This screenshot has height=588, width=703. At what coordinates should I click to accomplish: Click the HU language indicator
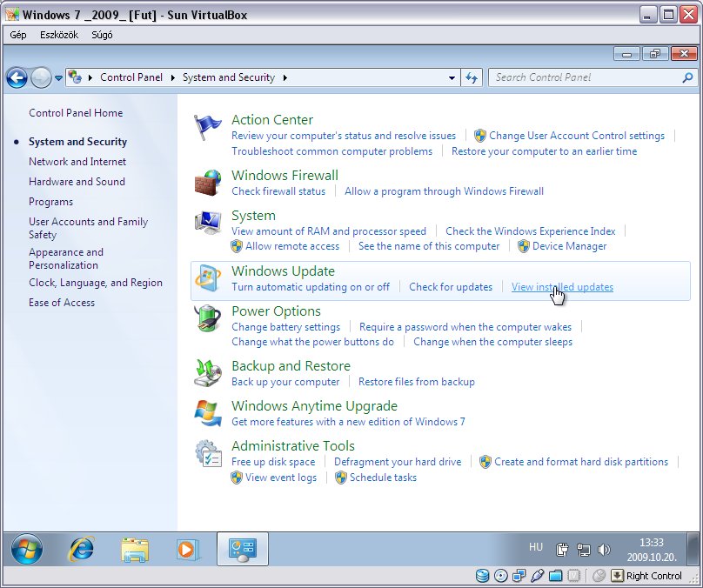536,547
